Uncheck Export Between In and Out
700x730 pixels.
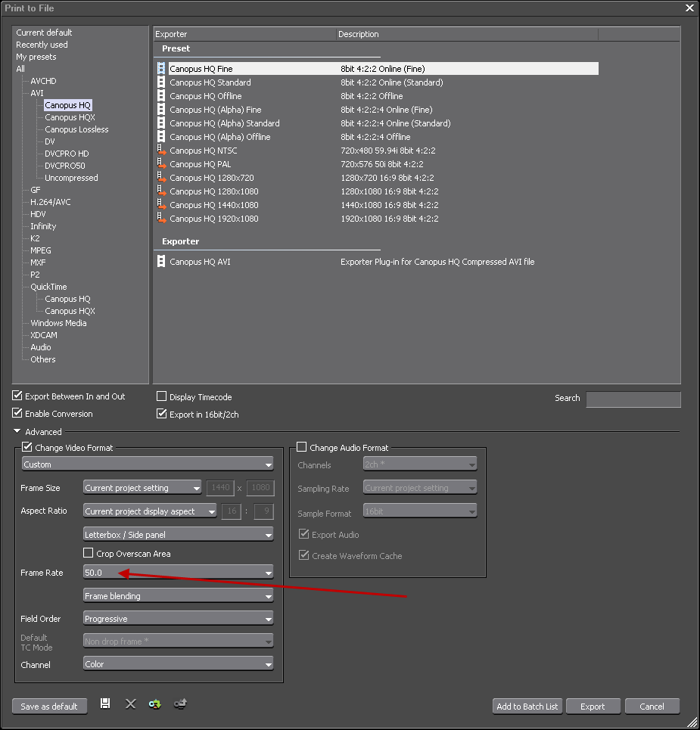pyautogui.click(x=17, y=396)
